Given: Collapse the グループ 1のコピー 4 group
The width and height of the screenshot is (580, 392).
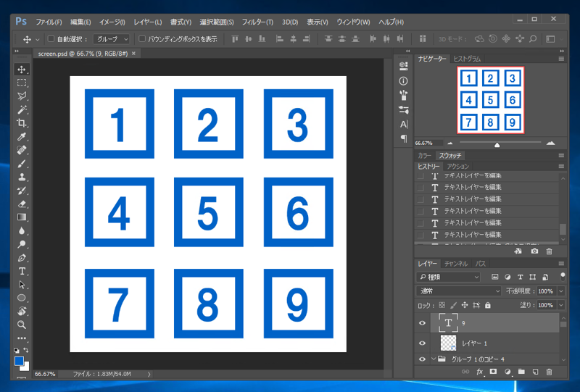Looking at the screenshot, I should point(434,359).
